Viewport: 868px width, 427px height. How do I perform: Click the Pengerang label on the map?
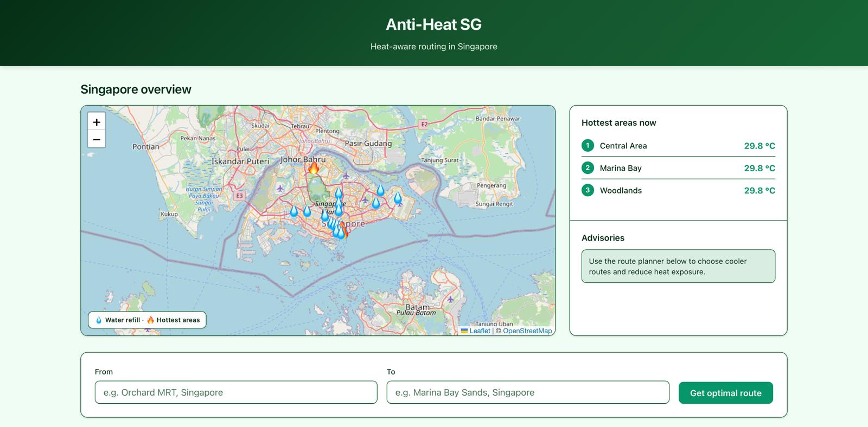click(x=492, y=185)
